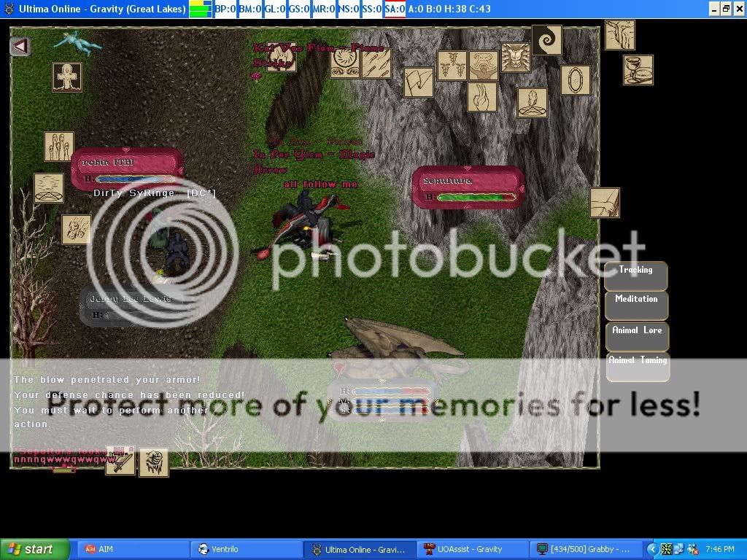This screenshot has width=747, height=560.
Task: Click the clenched fist ability icon
Action: [154, 462]
